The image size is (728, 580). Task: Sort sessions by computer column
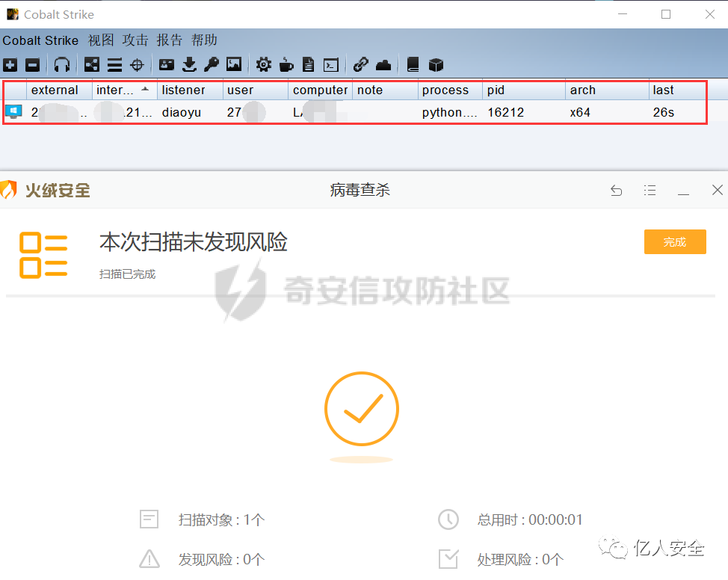tap(321, 90)
